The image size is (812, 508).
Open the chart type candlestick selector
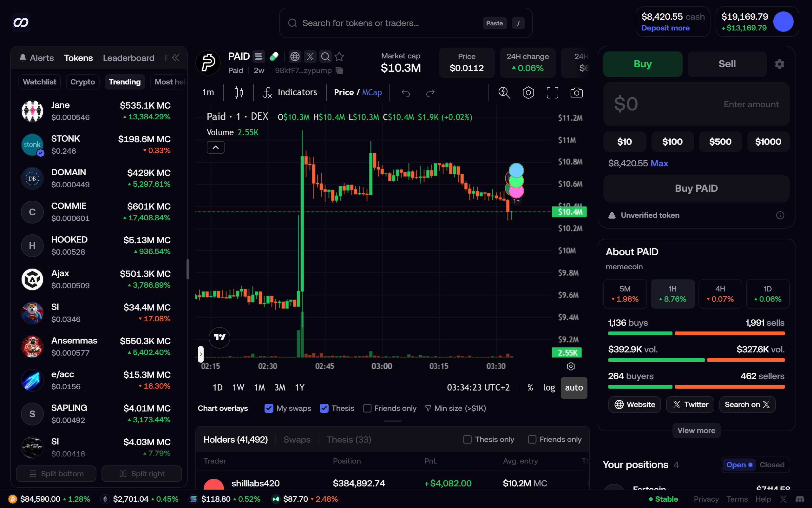tap(239, 92)
